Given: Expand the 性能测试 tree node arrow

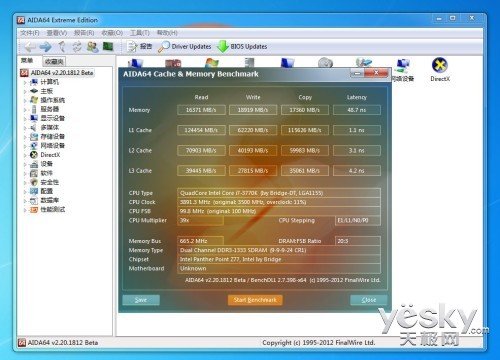Looking at the screenshot, I should tap(25, 210).
